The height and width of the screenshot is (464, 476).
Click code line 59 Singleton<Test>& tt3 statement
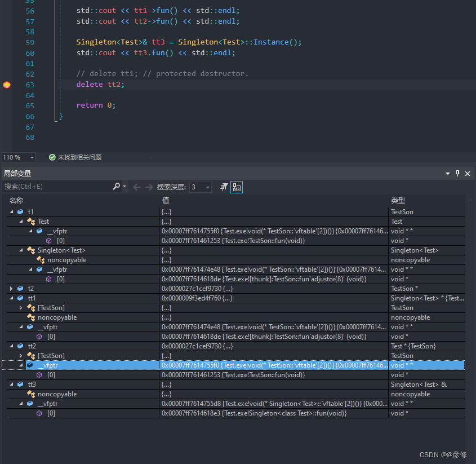pyautogui.click(x=189, y=42)
